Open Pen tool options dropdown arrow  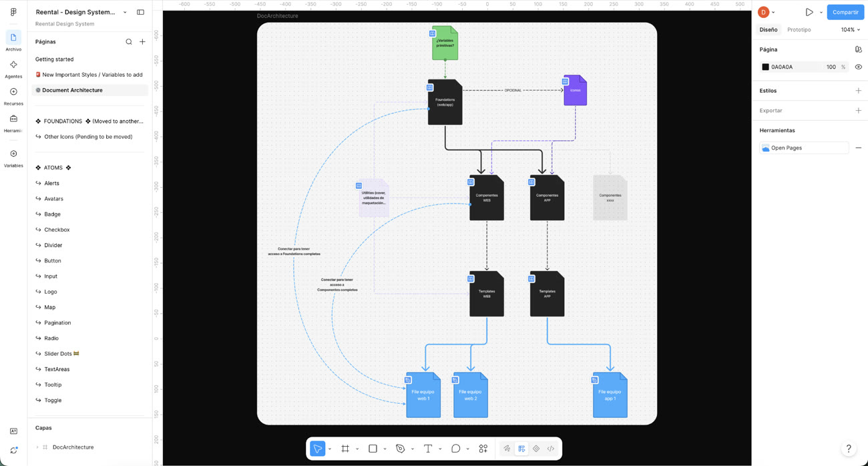click(x=413, y=449)
